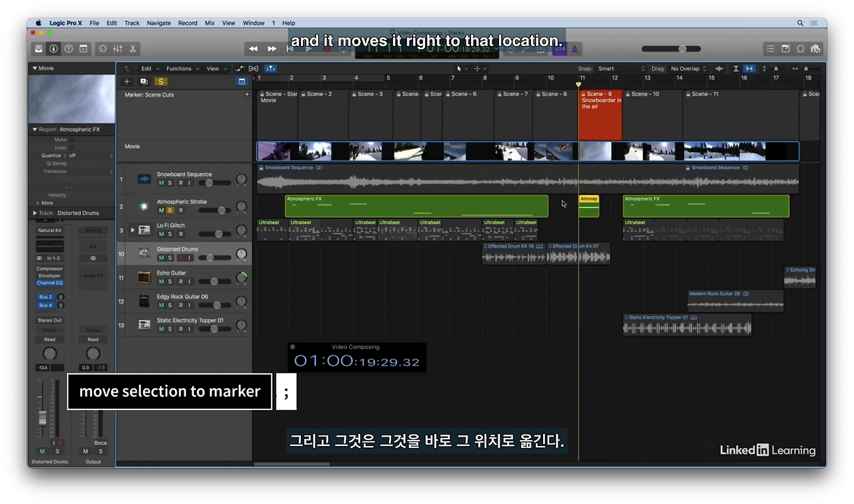The width and height of the screenshot is (854, 504).
Task: Toggle global Solo S button
Action: [x=160, y=81]
